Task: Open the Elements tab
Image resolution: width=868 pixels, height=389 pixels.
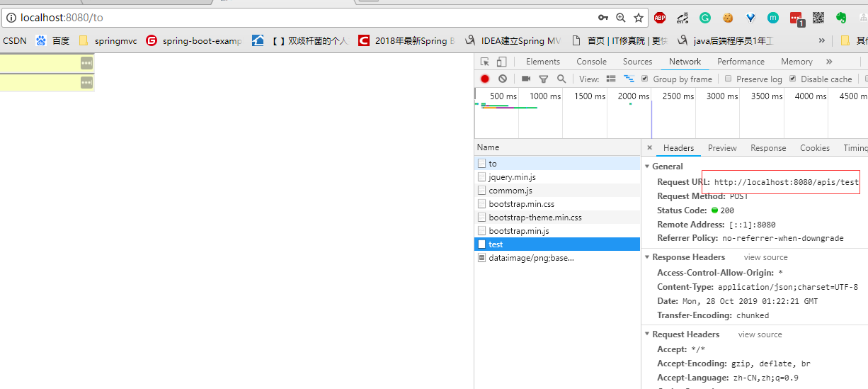Action: coord(543,62)
